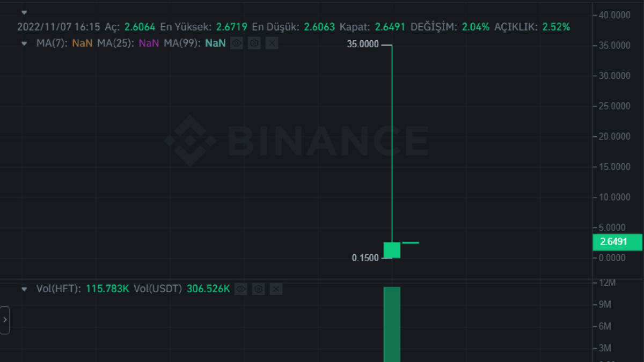
Task: Toggle visibility of the Vol indicator
Action: pyautogui.click(x=241, y=289)
